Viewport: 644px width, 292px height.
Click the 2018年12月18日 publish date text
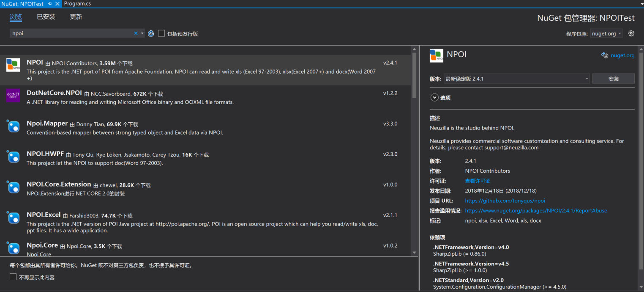pyautogui.click(x=501, y=191)
